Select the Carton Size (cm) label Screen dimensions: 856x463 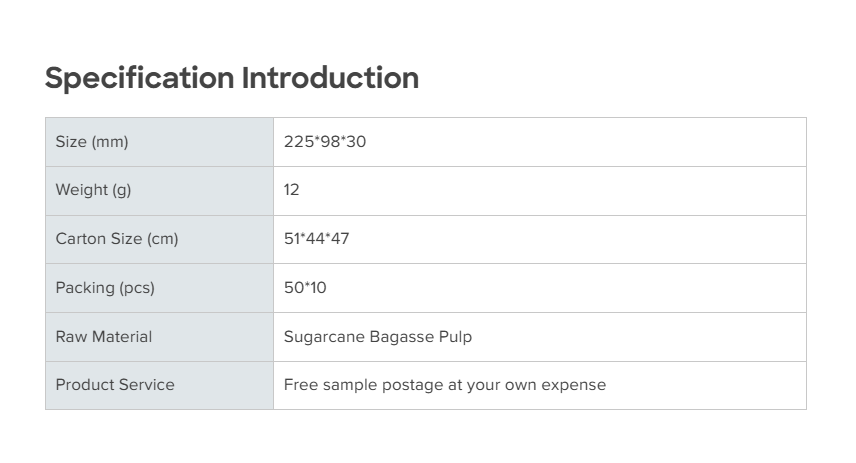click(x=117, y=239)
